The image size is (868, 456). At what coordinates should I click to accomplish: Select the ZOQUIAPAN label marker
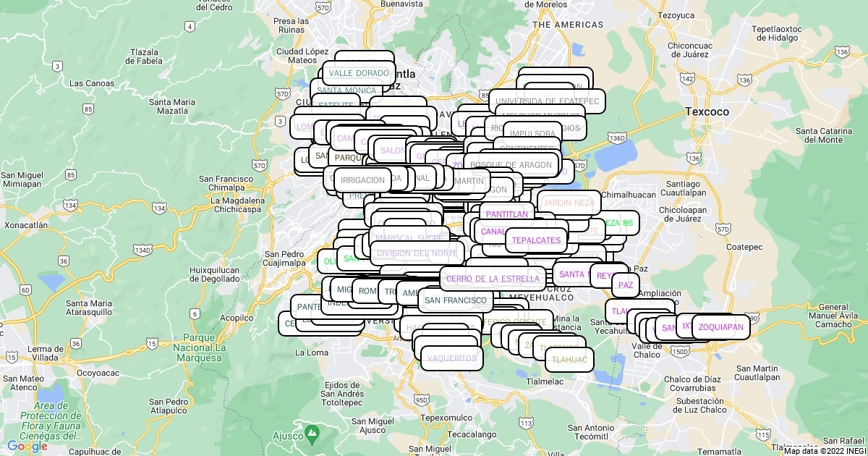(720, 327)
